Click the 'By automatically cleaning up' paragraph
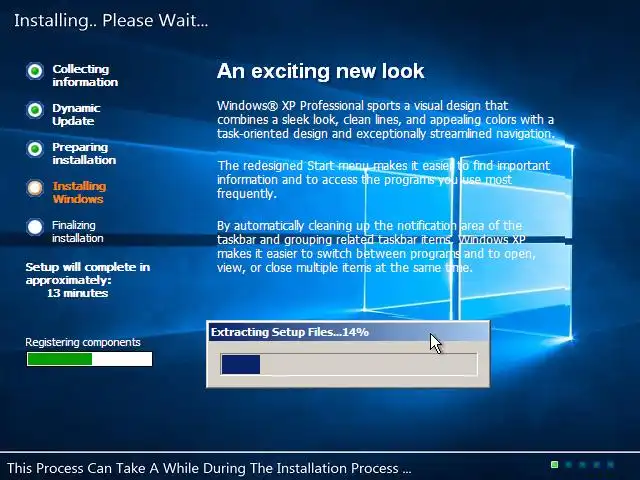The height and width of the screenshot is (480, 640). point(376,247)
